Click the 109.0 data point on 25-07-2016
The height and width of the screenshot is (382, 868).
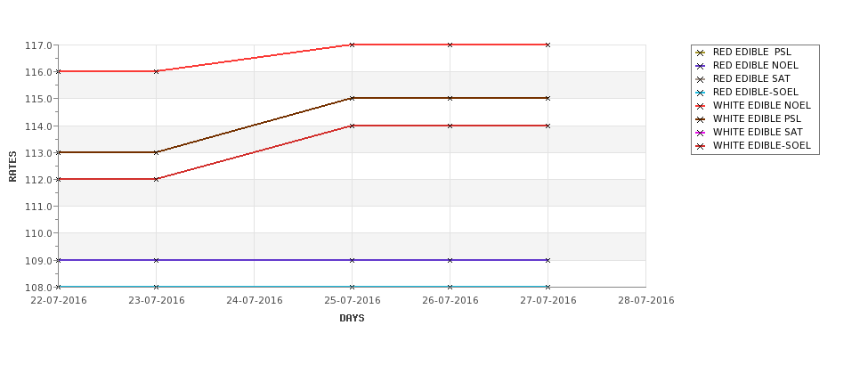pos(352,260)
